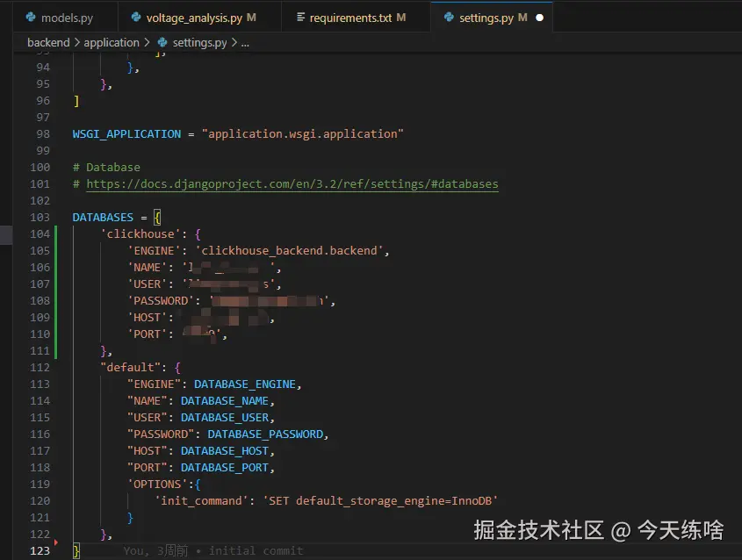Click the 'clickhouse' dictionary key
The width and height of the screenshot is (742, 560).
click(140, 233)
